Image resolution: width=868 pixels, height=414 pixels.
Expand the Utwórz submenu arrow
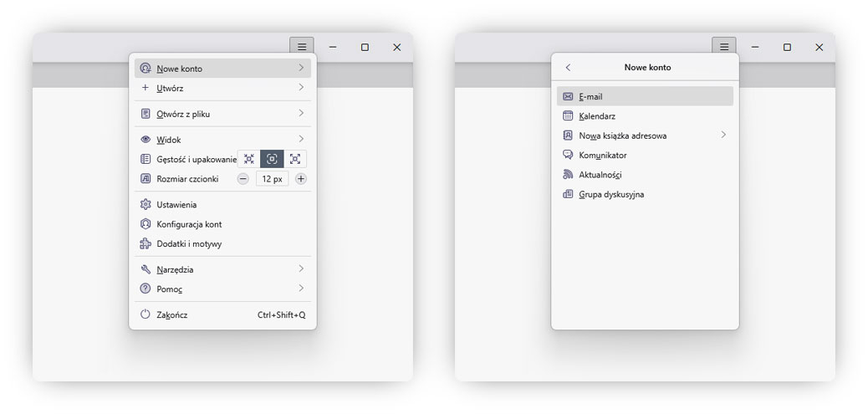pos(301,87)
